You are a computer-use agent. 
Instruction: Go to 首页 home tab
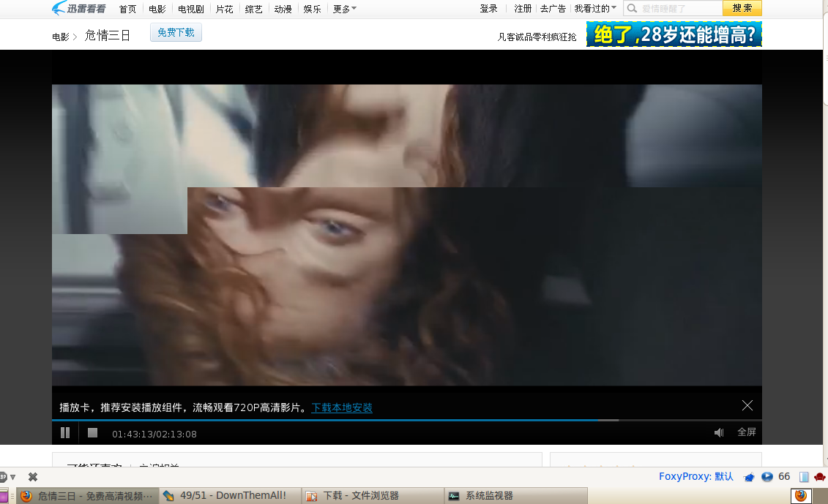(127, 9)
